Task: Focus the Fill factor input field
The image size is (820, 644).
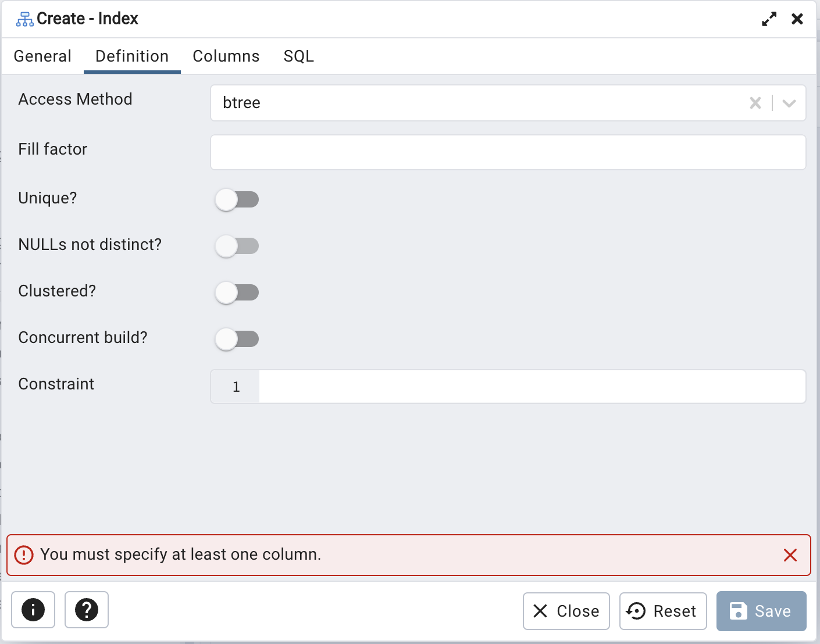Action: (508, 152)
